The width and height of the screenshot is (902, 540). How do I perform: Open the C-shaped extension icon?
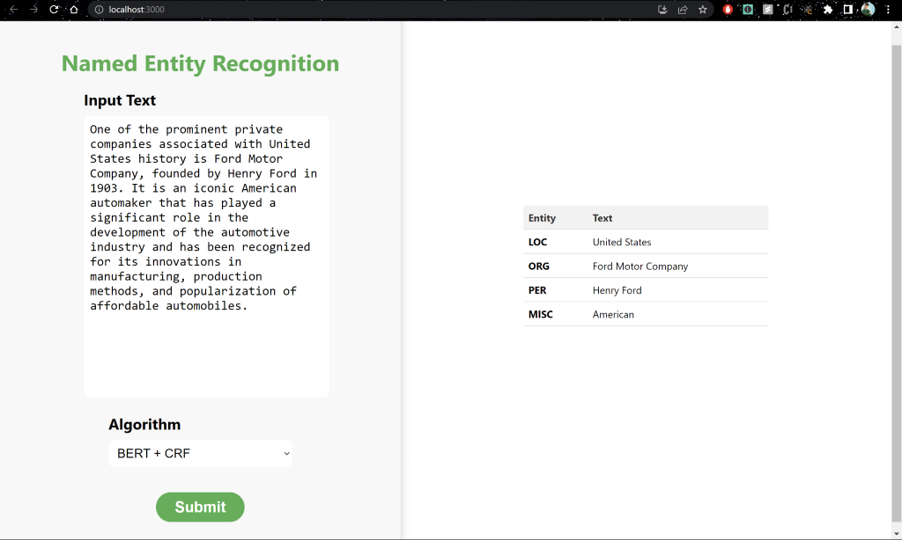click(788, 9)
